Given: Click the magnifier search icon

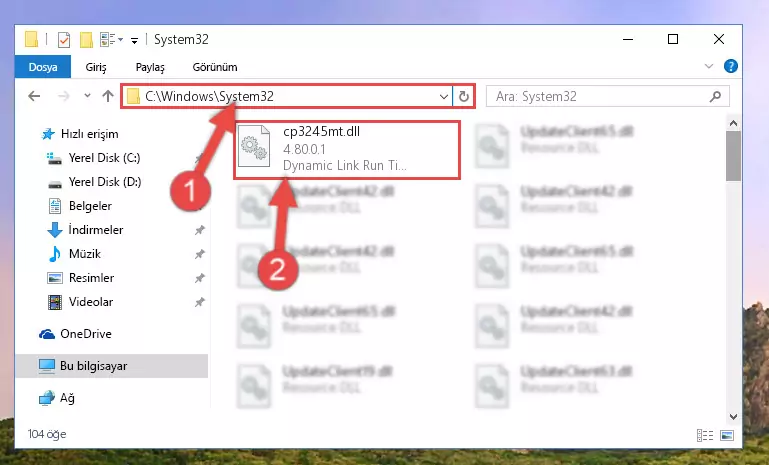Looking at the screenshot, I should [715, 97].
